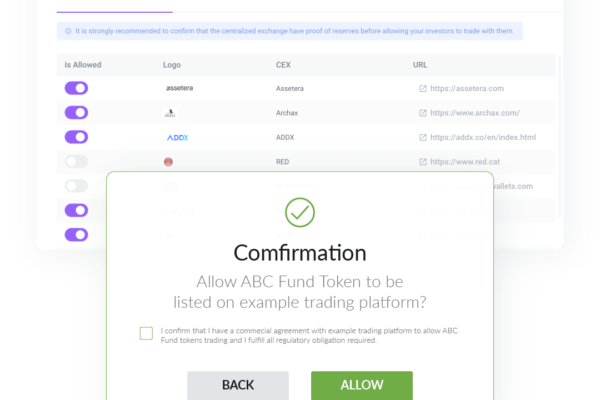This screenshot has height=400, width=600.
Task: Click the Is Allowed column header
Action: tap(83, 65)
